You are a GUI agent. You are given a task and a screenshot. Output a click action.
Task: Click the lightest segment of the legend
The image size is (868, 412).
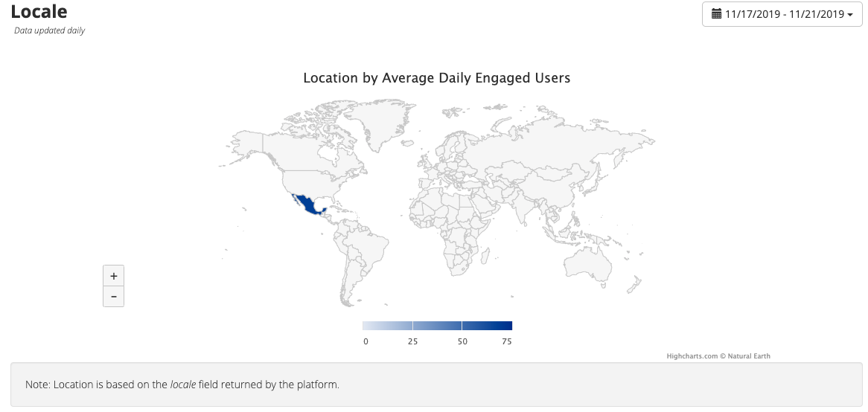pyautogui.click(x=370, y=326)
